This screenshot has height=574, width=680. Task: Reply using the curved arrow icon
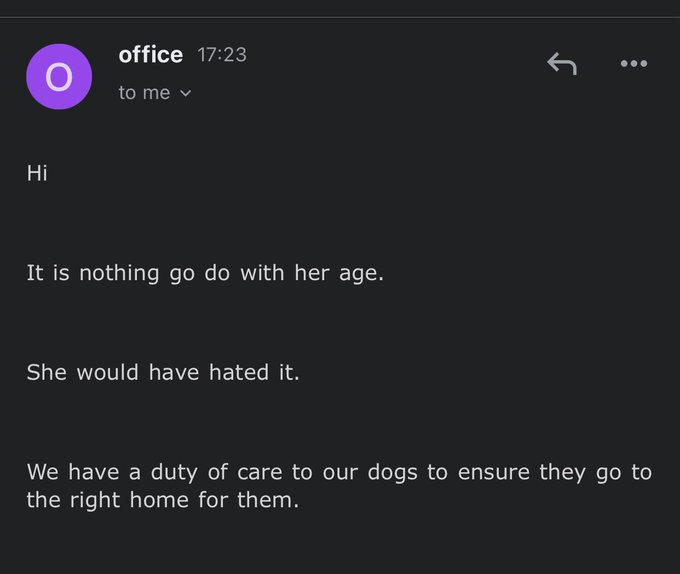coord(562,64)
